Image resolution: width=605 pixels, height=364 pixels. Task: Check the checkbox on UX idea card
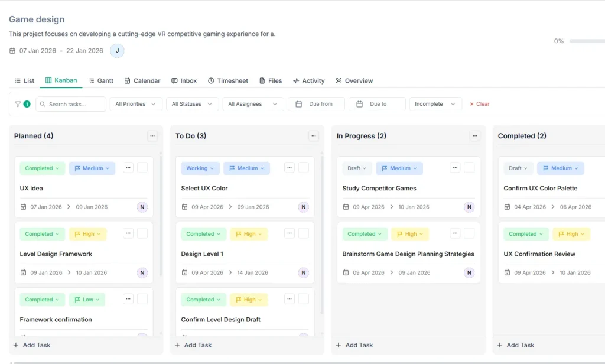pyautogui.click(x=142, y=168)
